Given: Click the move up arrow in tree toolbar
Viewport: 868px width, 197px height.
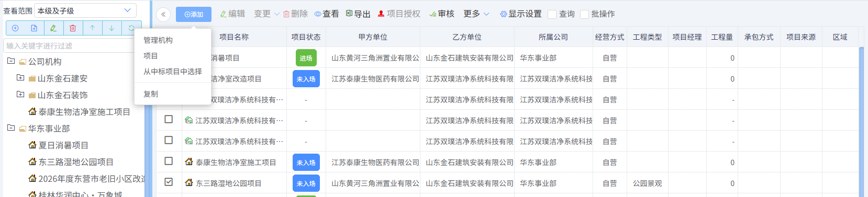Looking at the screenshot, I should (x=92, y=28).
